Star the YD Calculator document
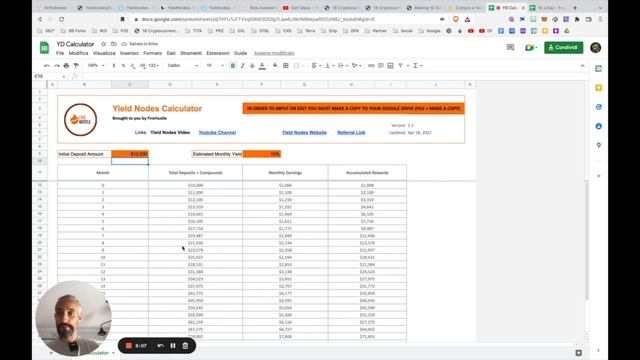The height and width of the screenshot is (360, 640). [x=104, y=44]
